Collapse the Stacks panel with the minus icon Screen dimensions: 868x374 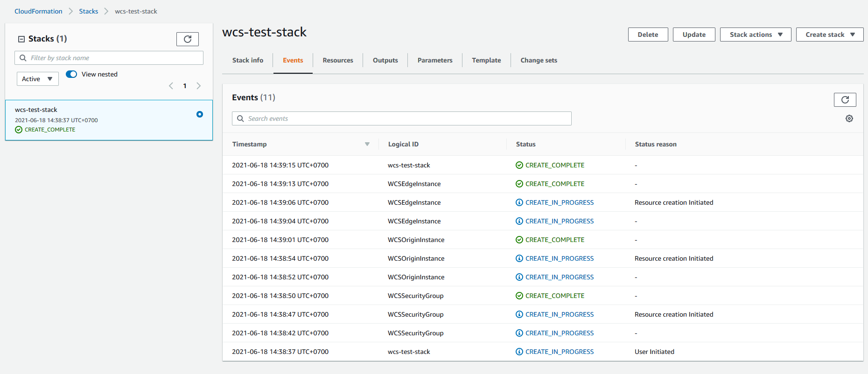(x=21, y=39)
